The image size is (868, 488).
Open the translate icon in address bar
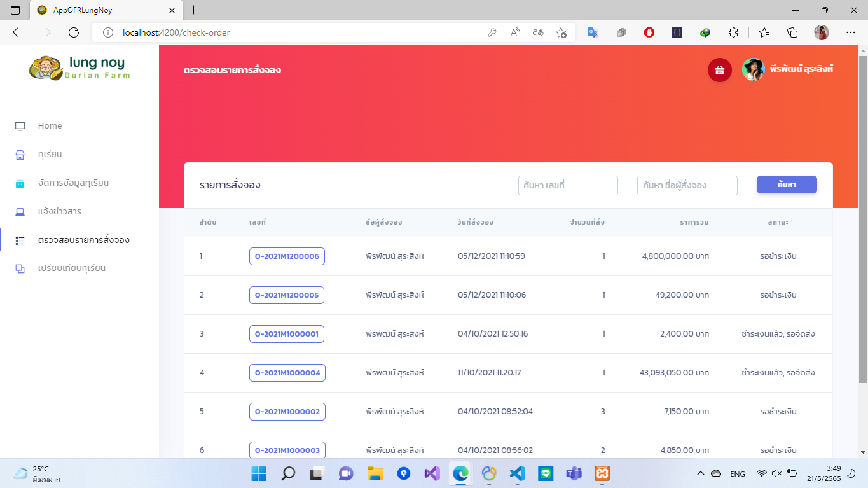[538, 32]
